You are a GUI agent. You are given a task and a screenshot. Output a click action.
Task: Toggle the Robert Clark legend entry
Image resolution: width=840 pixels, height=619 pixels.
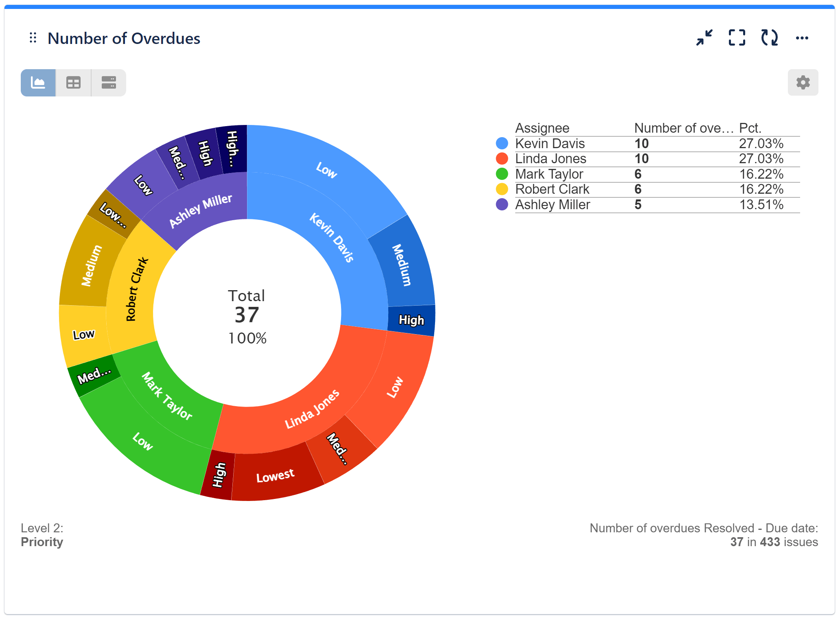[552, 189]
